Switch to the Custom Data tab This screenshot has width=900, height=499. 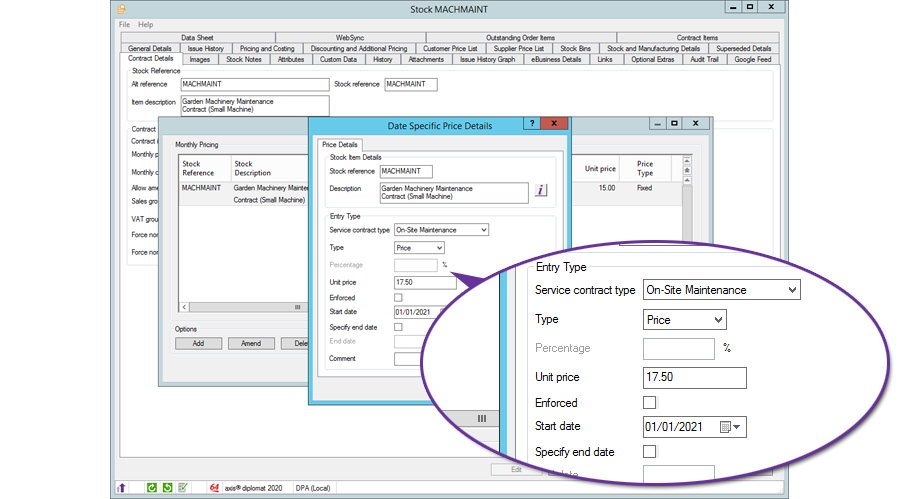click(339, 60)
